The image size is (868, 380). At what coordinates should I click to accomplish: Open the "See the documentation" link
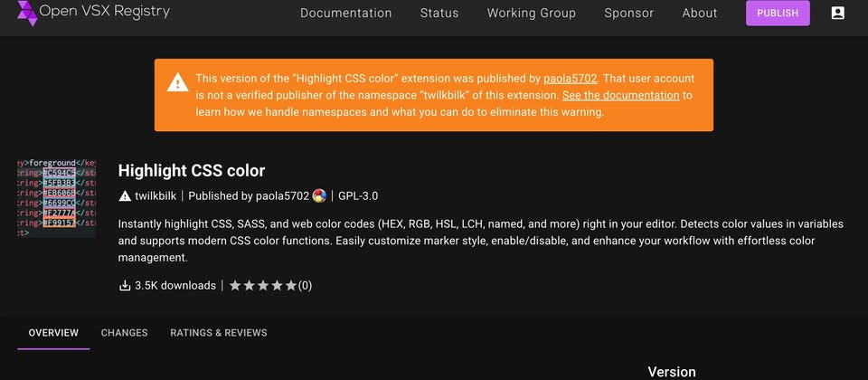[620, 95]
